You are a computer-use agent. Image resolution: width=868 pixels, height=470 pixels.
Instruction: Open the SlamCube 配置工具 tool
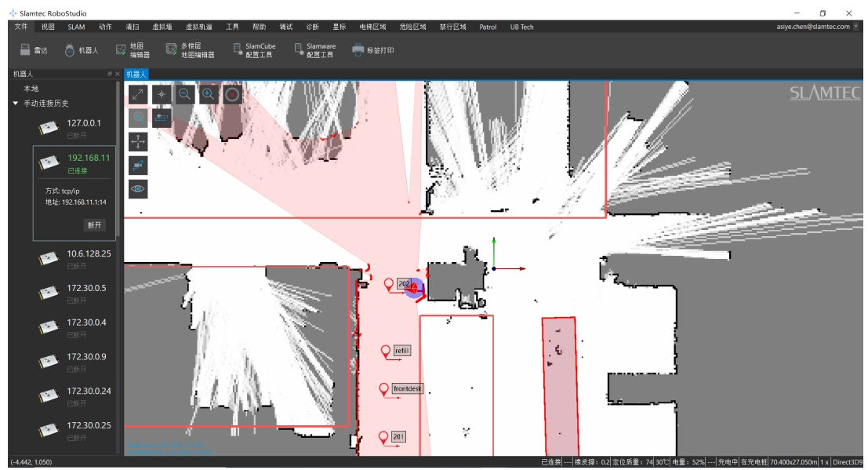[254, 50]
